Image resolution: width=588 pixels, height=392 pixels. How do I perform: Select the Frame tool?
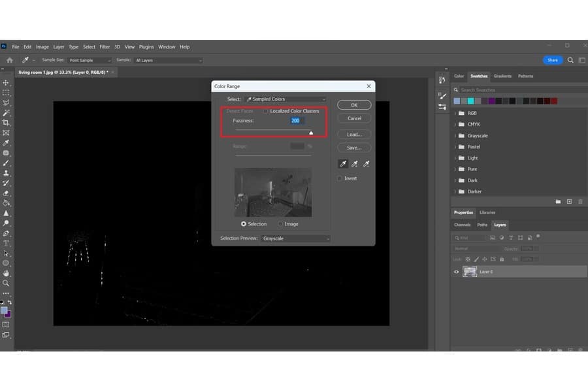[x=6, y=133]
